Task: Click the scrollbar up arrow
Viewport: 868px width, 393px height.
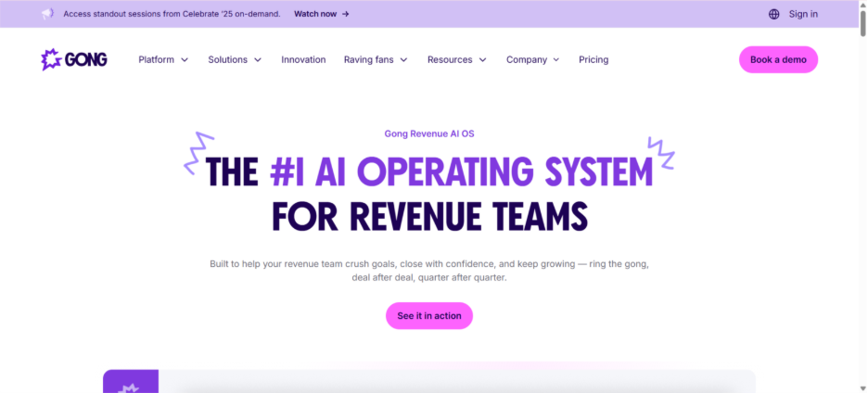Action: point(862,6)
